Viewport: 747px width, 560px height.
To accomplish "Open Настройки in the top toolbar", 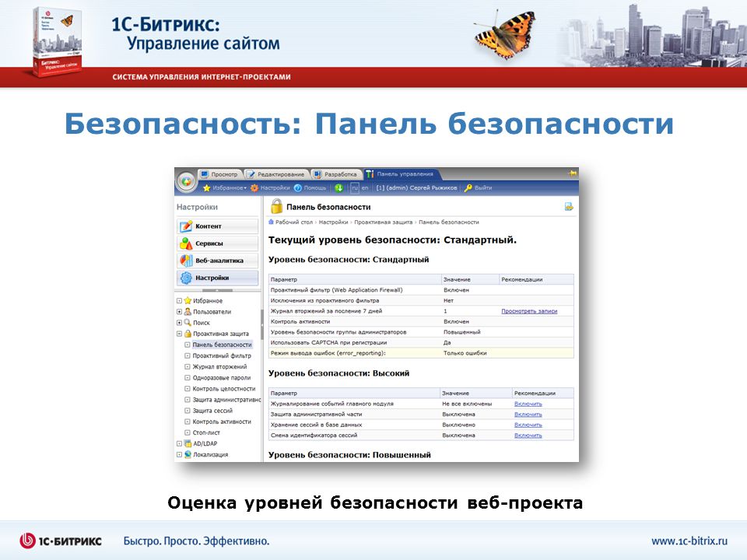I will click(275, 188).
